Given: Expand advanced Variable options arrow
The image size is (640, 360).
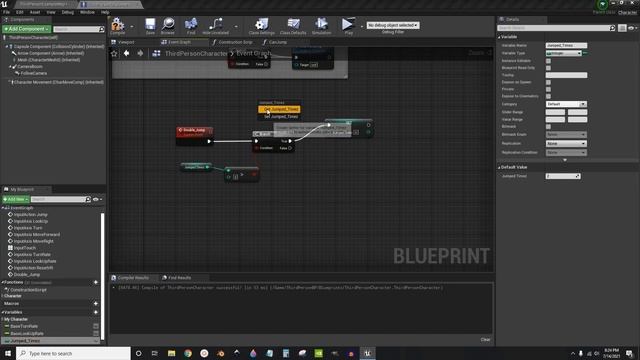Looking at the screenshot, I should click(x=565, y=160).
